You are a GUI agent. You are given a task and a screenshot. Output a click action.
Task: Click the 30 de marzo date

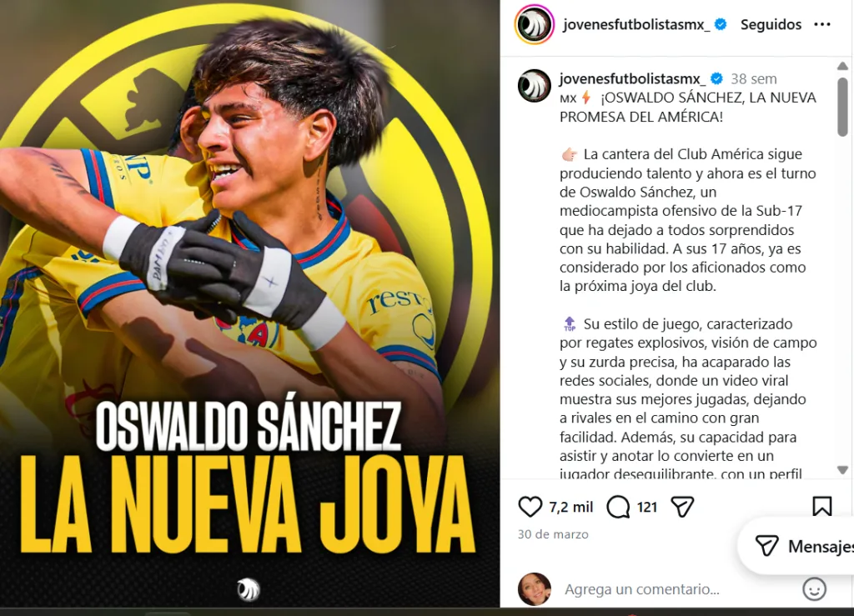(x=553, y=534)
